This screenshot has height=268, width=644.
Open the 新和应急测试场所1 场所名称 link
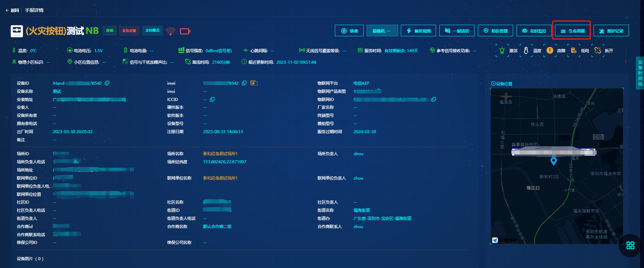[x=220, y=154]
